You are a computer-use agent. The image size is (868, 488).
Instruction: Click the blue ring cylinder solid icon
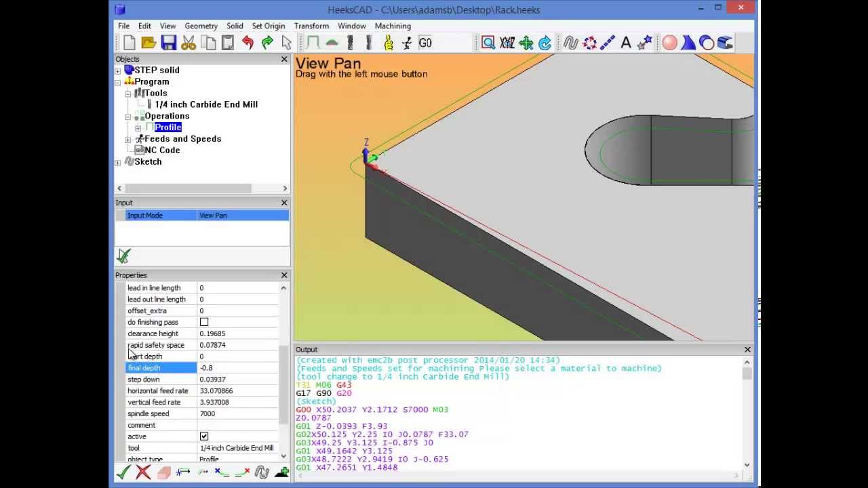coord(707,43)
